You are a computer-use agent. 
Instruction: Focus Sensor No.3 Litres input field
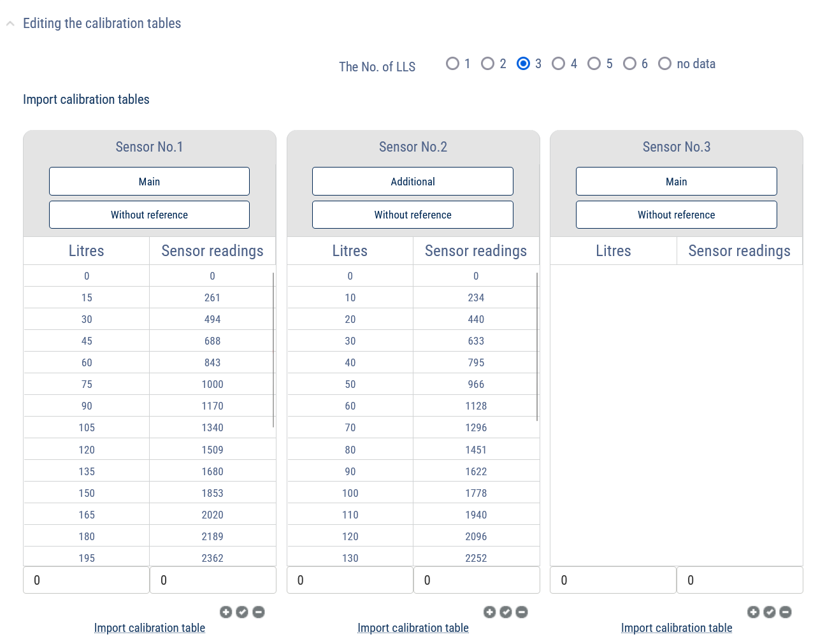(x=613, y=580)
